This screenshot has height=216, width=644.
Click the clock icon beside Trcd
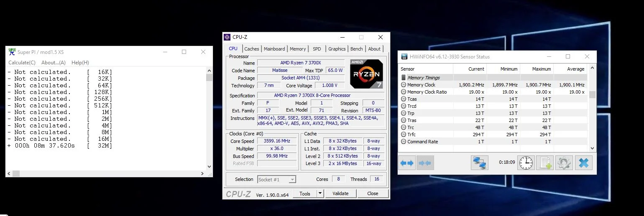404,106
